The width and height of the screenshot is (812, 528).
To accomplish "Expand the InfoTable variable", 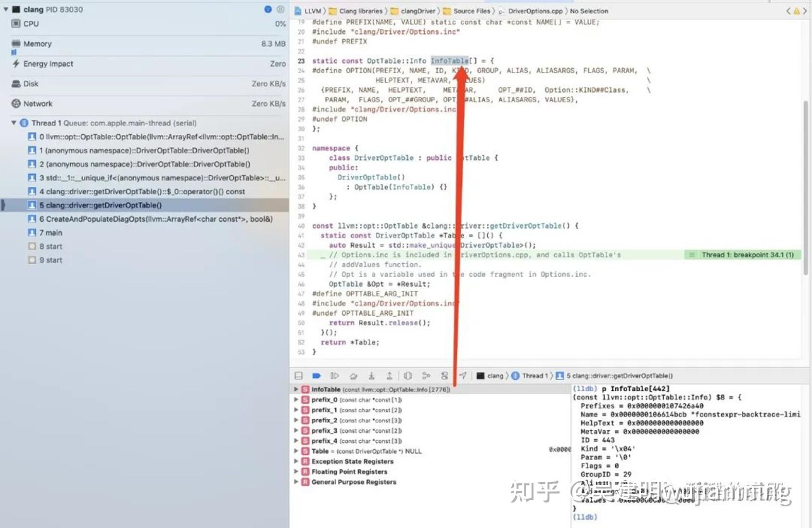I will point(296,389).
